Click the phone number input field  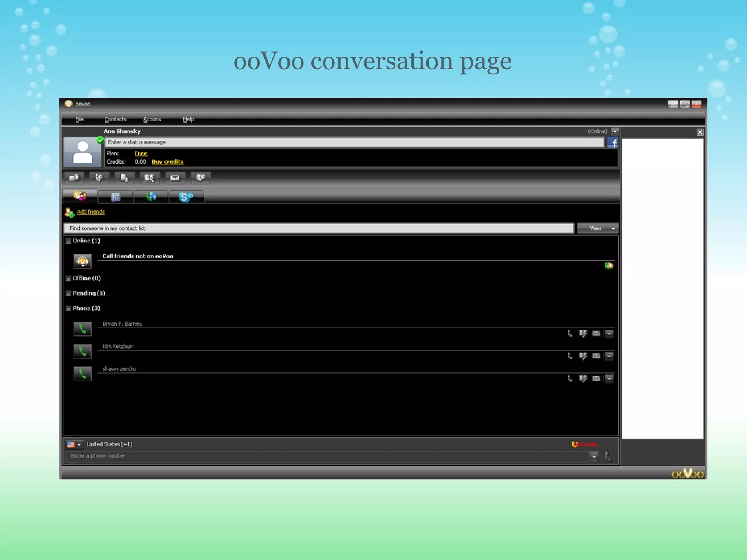[328, 456]
